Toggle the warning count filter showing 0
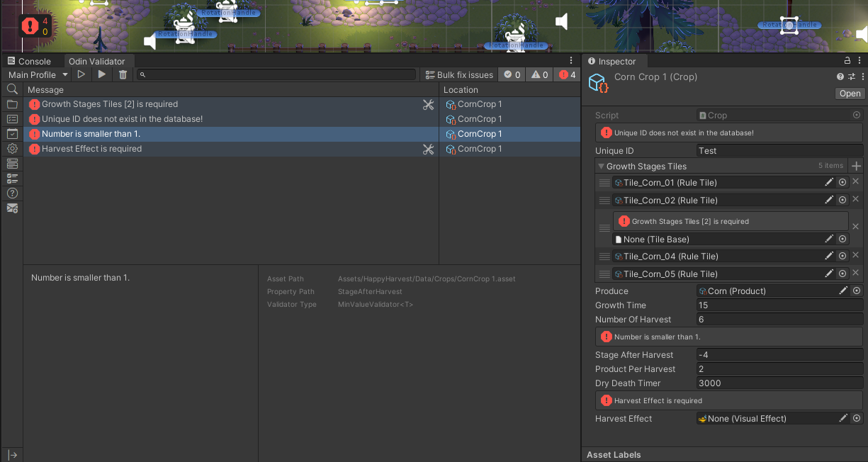The image size is (868, 462). (x=540, y=75)
